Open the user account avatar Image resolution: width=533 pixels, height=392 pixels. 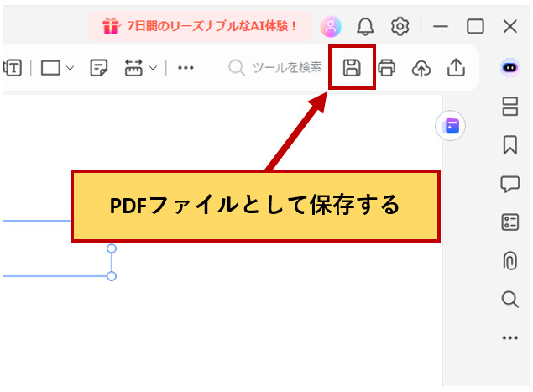(x=331, y=26)
